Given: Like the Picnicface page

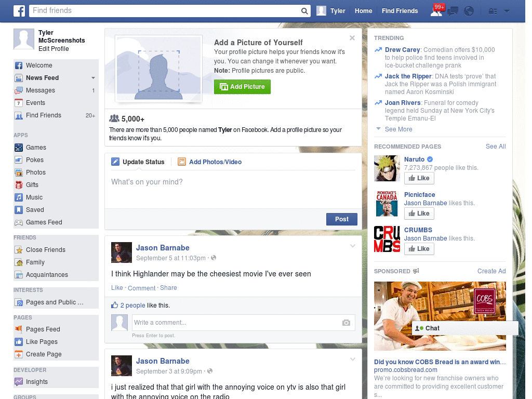Looking at the screenshot, I should (x=419, y=214).
